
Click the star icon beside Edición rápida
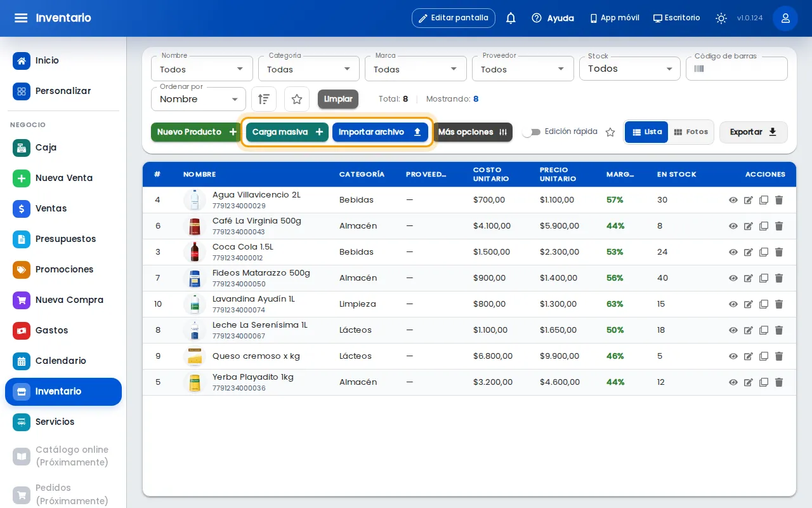[x=610, y=132]
